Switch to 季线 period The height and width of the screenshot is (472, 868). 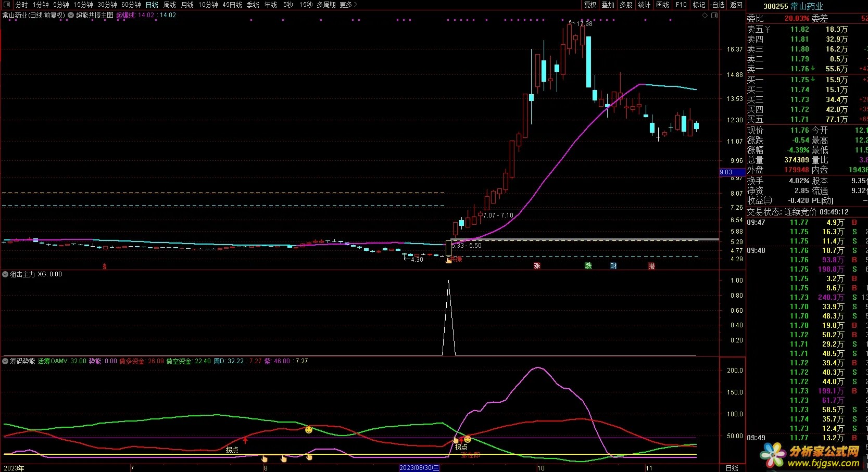[x=253, y=5]
